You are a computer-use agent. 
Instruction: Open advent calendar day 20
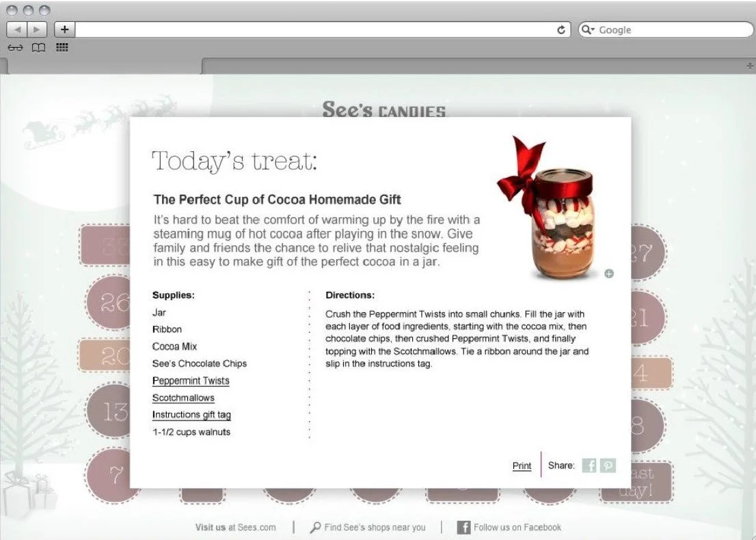coord(105,356)
